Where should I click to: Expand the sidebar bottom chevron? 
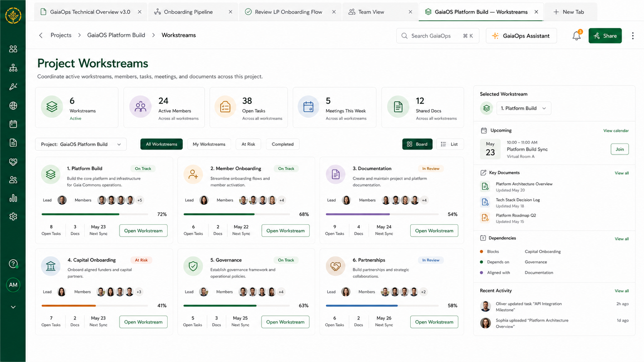tap(13, 307)
